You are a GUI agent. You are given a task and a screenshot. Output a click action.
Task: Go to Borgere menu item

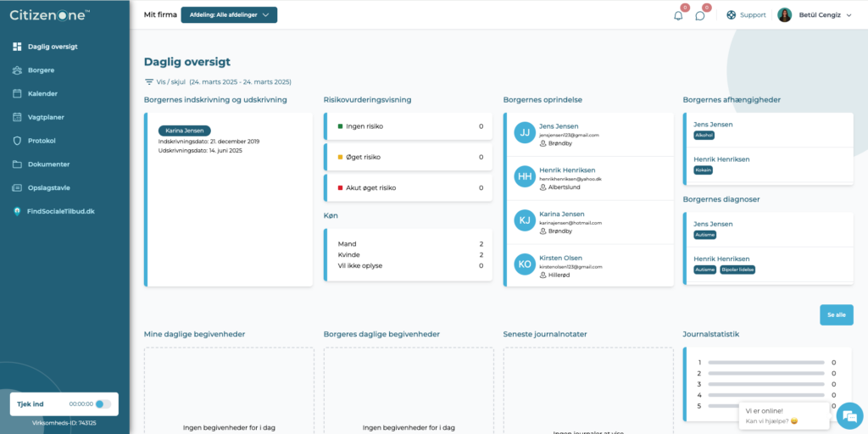(41, 70)
